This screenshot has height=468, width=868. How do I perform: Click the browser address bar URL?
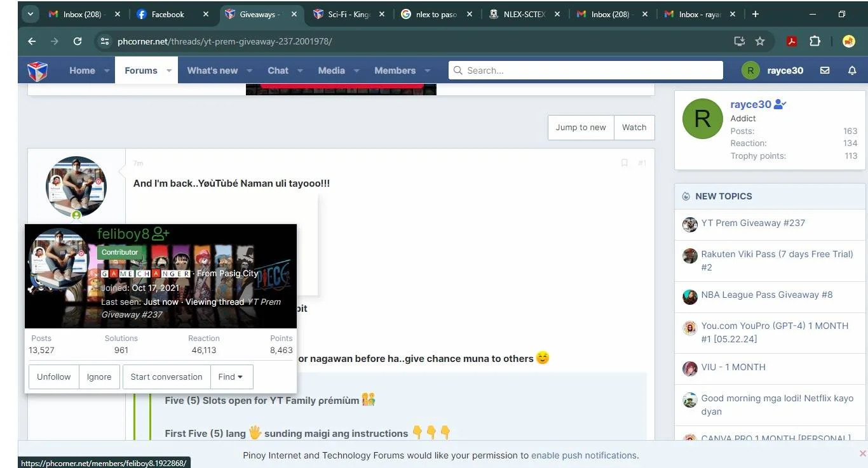click(x=225, y=41)
